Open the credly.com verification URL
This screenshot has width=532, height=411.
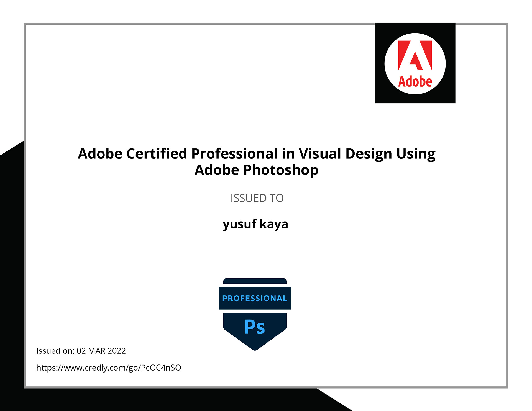pos(109,368)
